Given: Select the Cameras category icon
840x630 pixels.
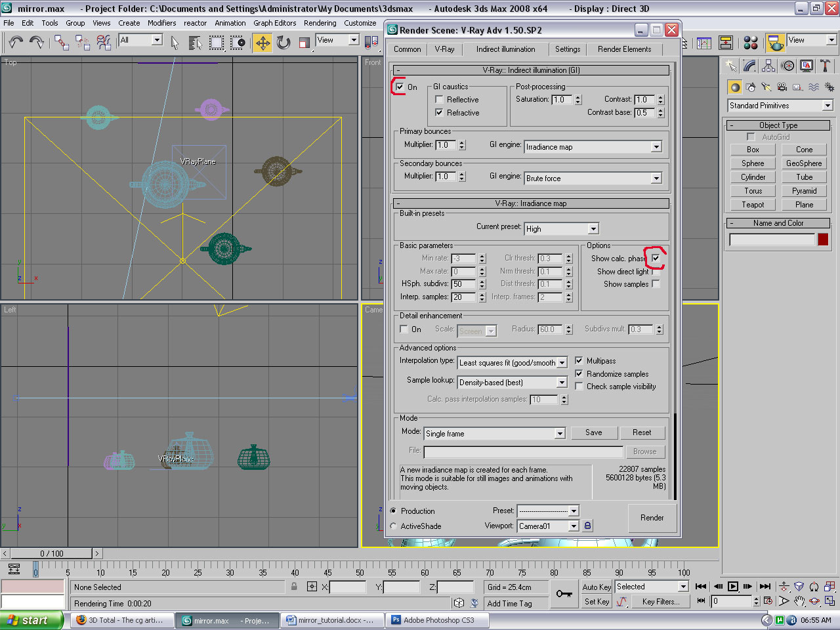Looking at the screenshot, I should click(782, 87).
